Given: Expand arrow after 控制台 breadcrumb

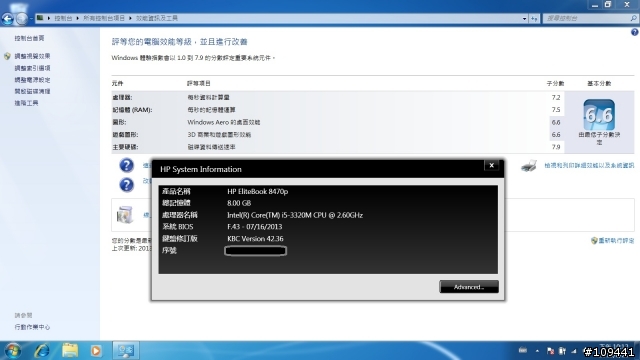Looking at the screenshot, I should pos(78,18).
